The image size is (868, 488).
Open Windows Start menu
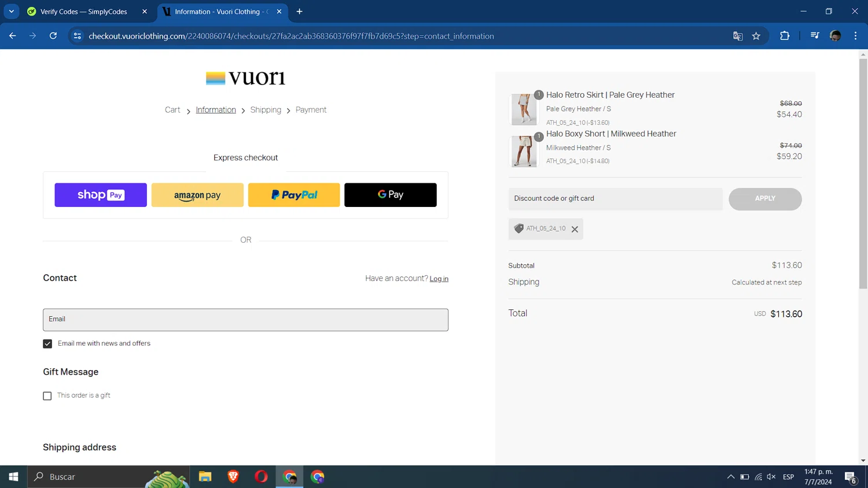point(13,476)
